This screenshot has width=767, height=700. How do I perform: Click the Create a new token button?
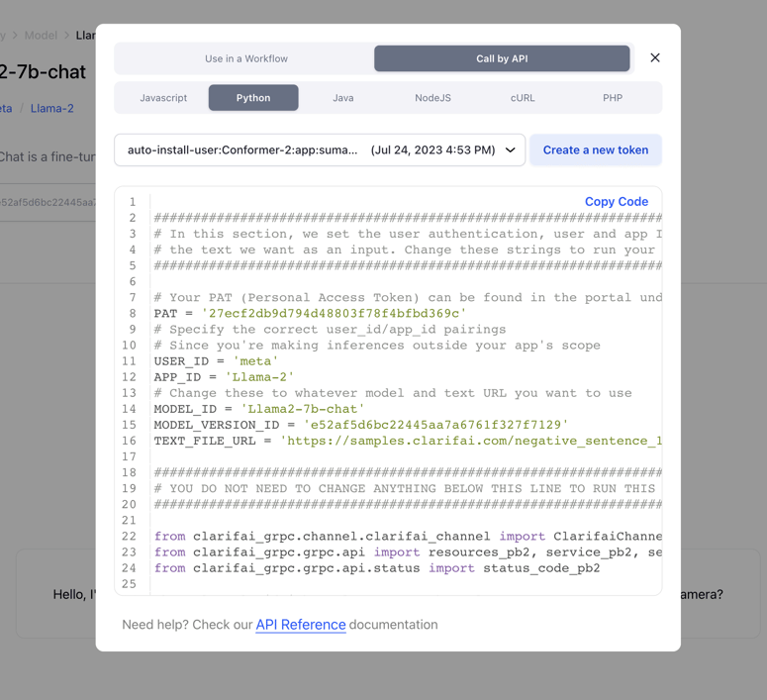point(596,150)
